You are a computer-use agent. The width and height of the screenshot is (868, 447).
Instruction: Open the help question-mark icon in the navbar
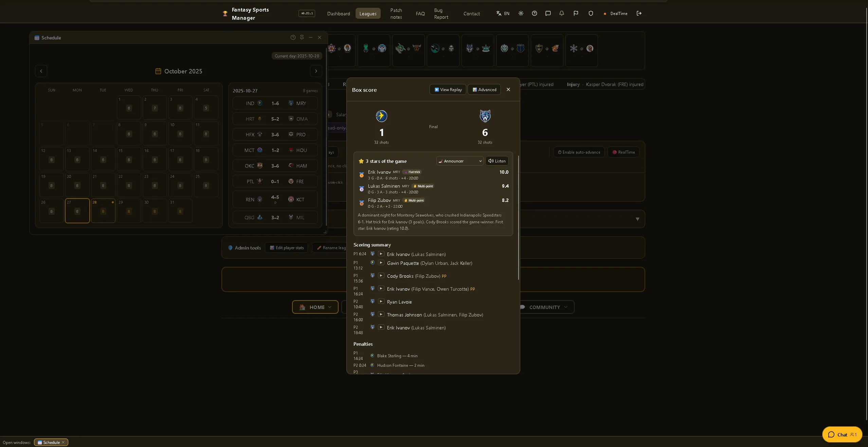tap(534, 13)
